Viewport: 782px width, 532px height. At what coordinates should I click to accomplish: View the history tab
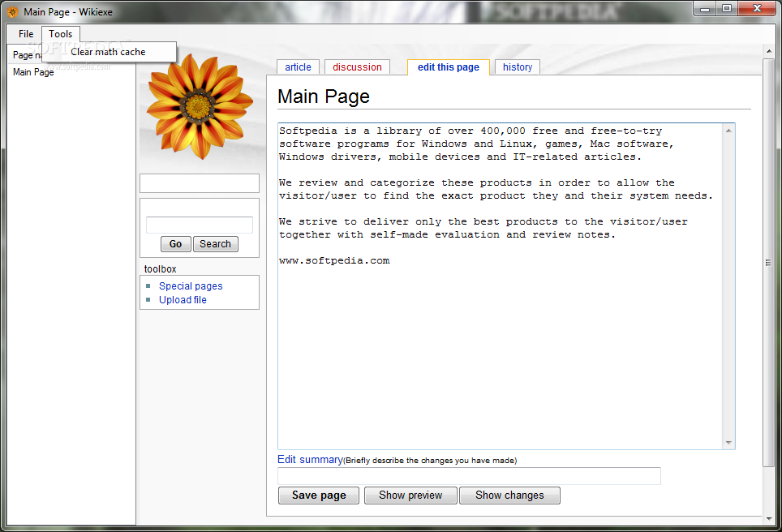(518, 67)
